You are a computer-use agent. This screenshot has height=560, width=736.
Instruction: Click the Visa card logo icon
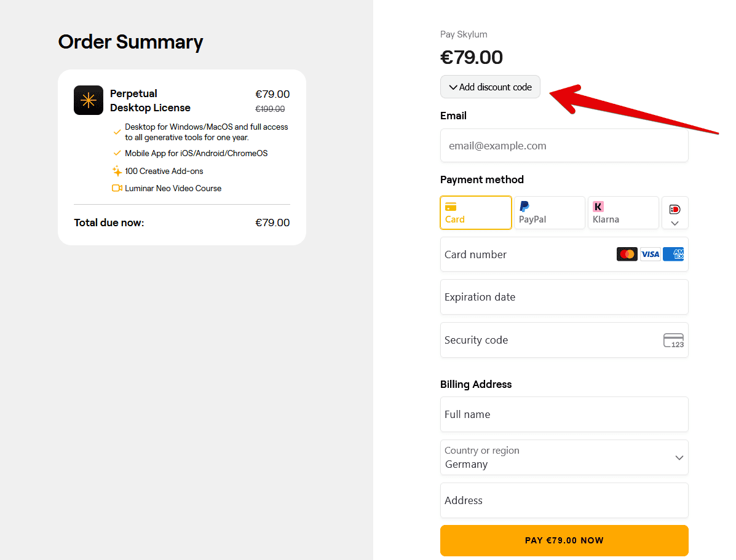pyautogui.click(x=650, y=254)
